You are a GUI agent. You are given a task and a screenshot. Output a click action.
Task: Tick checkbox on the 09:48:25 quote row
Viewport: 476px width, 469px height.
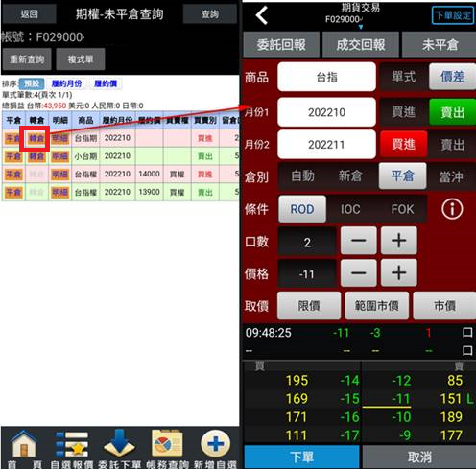(467, 333)
